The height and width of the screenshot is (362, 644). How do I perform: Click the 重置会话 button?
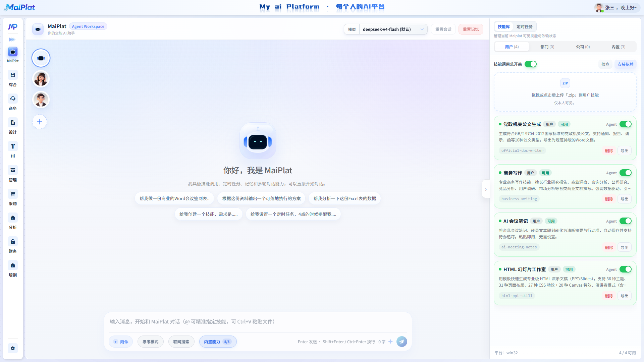coord(443,29)
